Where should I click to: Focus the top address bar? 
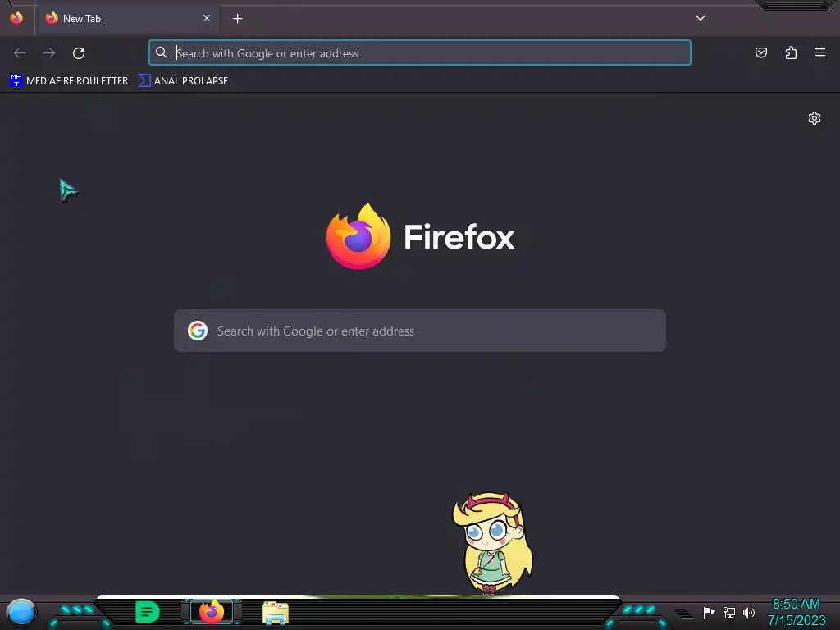(x=420, y=53)
